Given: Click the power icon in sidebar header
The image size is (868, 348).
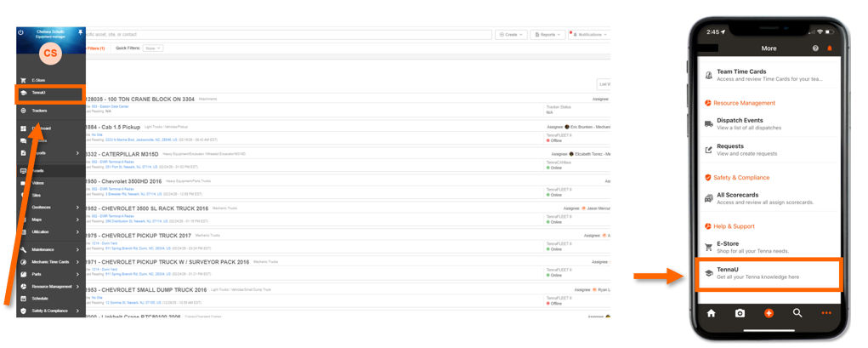Looking at the screenshot, I should pyautogui.click(x=21, y=32).
